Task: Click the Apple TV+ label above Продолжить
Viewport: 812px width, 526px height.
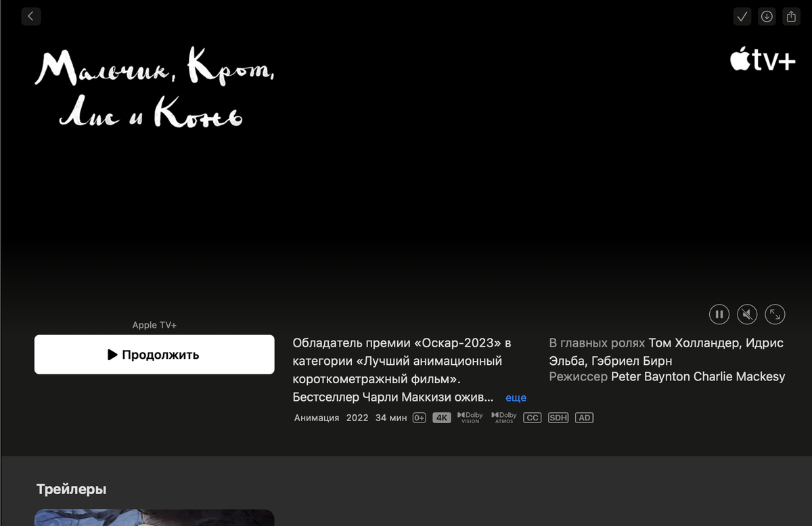Action: (154, 326)
